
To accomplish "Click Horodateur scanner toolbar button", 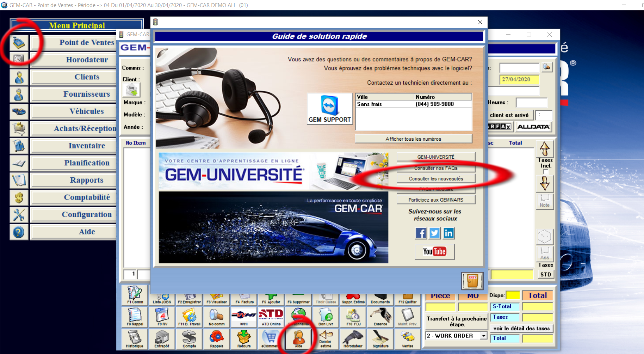I will [x=353, y=339].
